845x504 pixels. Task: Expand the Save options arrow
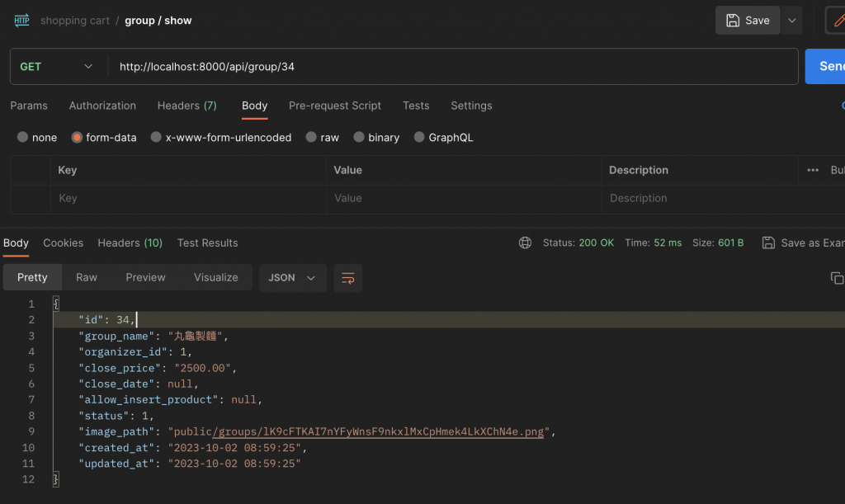click(x=791, y=21)
